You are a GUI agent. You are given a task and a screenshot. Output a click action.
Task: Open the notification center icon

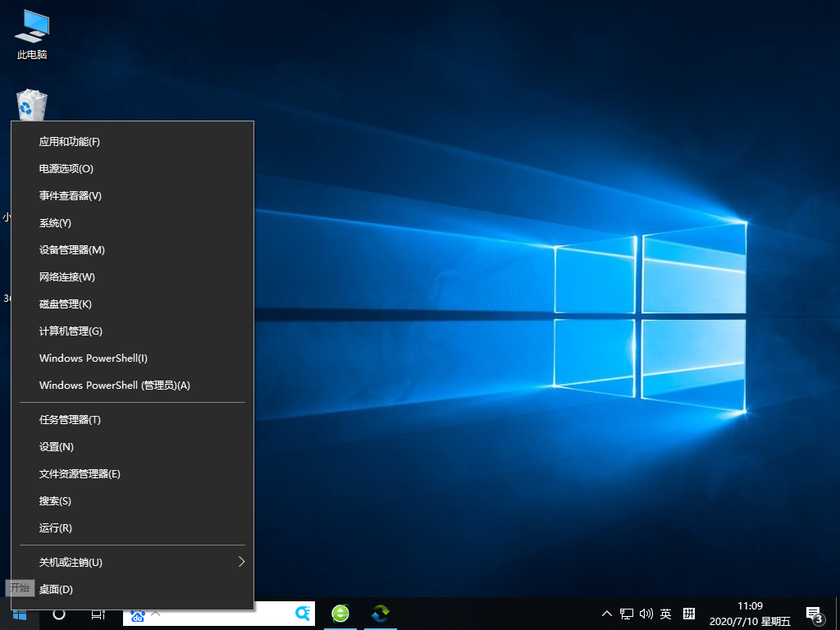(x=815, y=614)
